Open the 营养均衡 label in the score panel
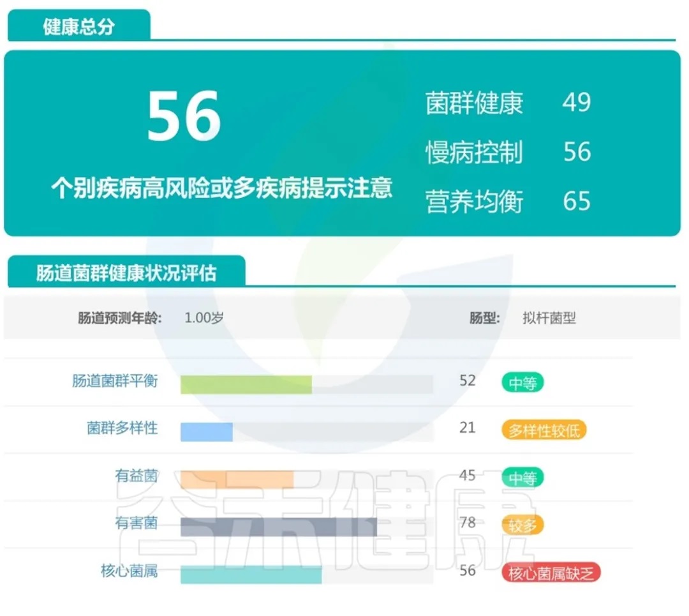This screenshot has width=689, height=616. [x=474, y=202]
